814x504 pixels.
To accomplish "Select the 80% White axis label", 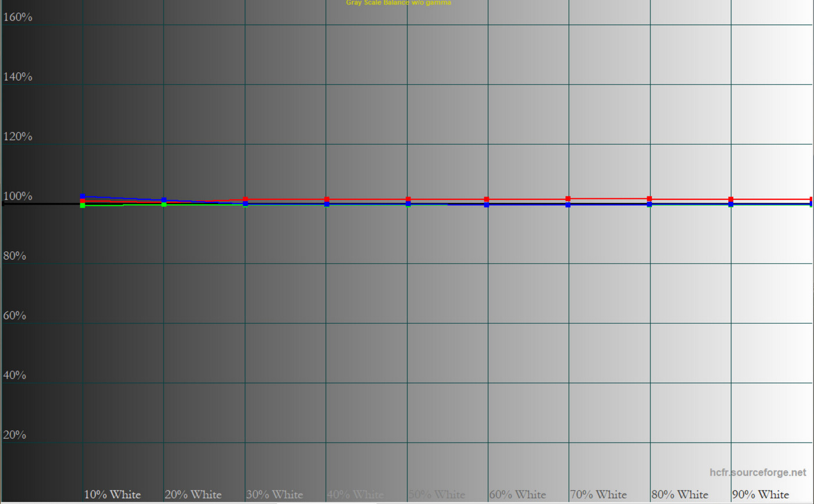I will pyautogui.click(x=680, y=495).
